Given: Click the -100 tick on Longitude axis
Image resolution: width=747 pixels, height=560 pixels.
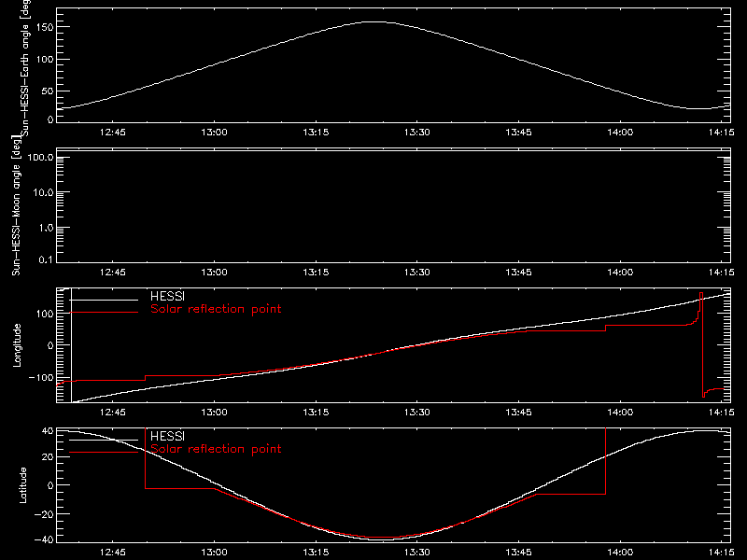Looking at the screenshot, I should click(x=41, y=378).
